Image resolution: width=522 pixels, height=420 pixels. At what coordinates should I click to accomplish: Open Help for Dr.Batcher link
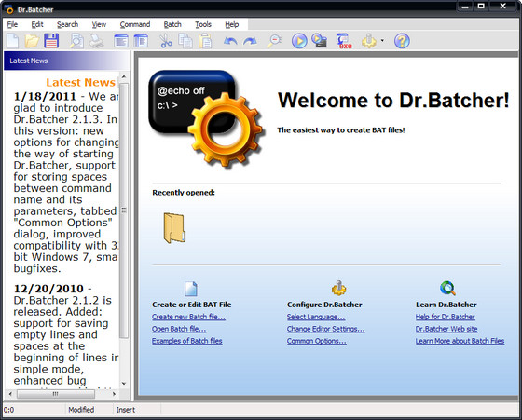(446, 317)
